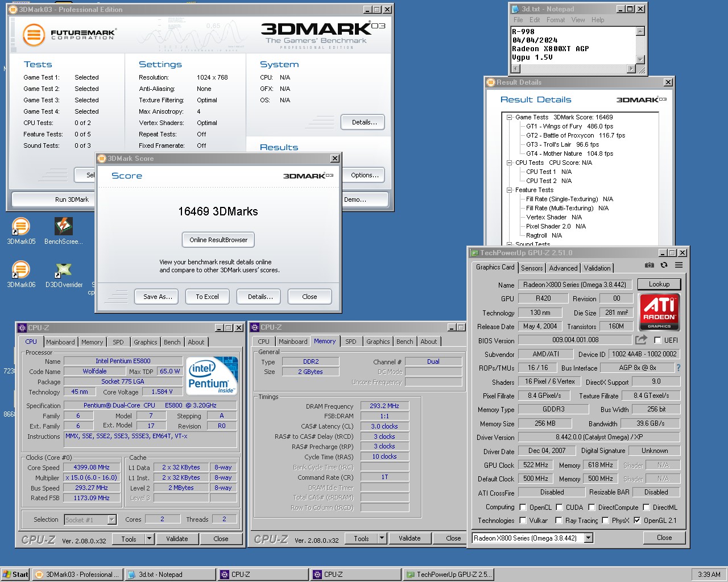Click the Options... button in 3DMark03
This screenshot has width=728, height=582.
pos(365,175)
